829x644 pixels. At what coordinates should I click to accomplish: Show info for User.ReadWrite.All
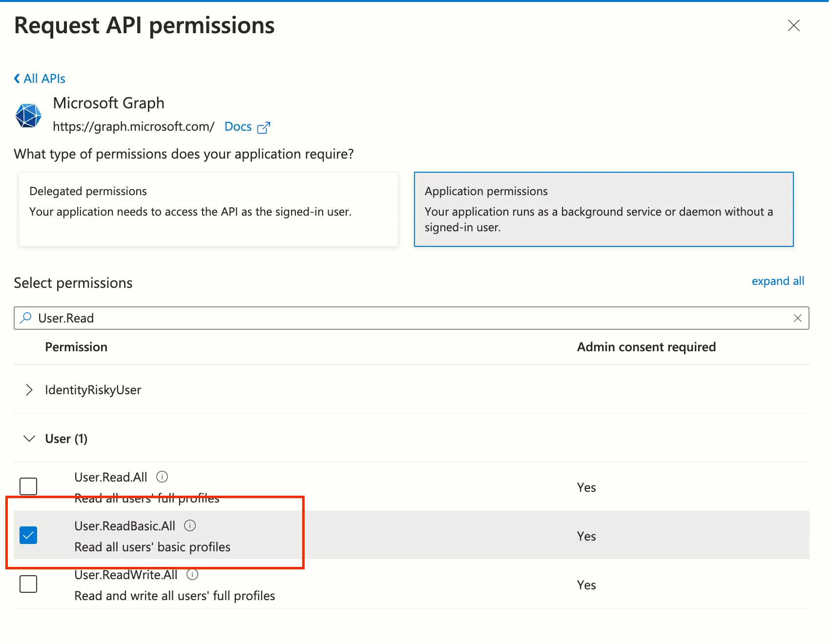(x=192, y=574)
